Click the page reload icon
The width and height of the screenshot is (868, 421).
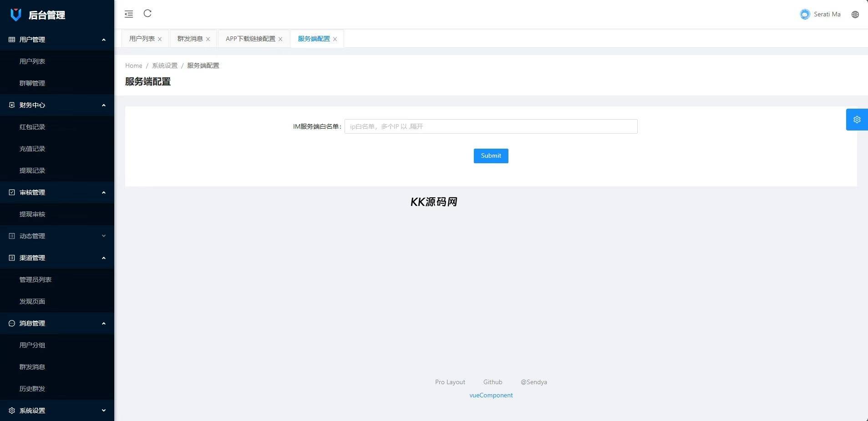point(147,14)
